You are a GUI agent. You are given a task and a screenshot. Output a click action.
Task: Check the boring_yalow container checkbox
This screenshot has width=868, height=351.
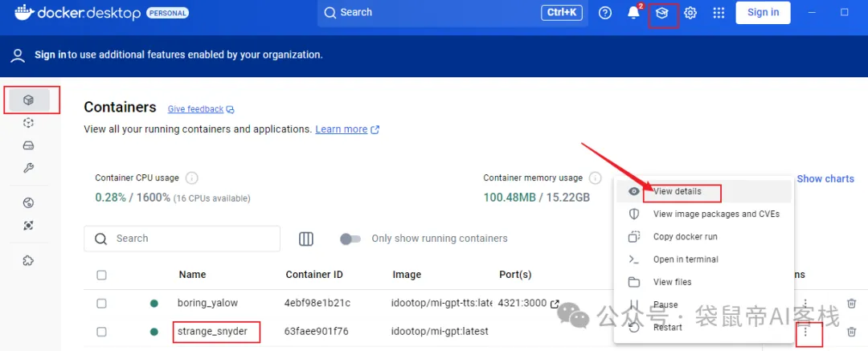101,304
